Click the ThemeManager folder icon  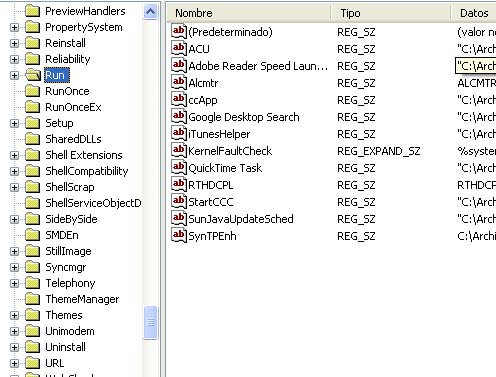(x=33, y=299)
